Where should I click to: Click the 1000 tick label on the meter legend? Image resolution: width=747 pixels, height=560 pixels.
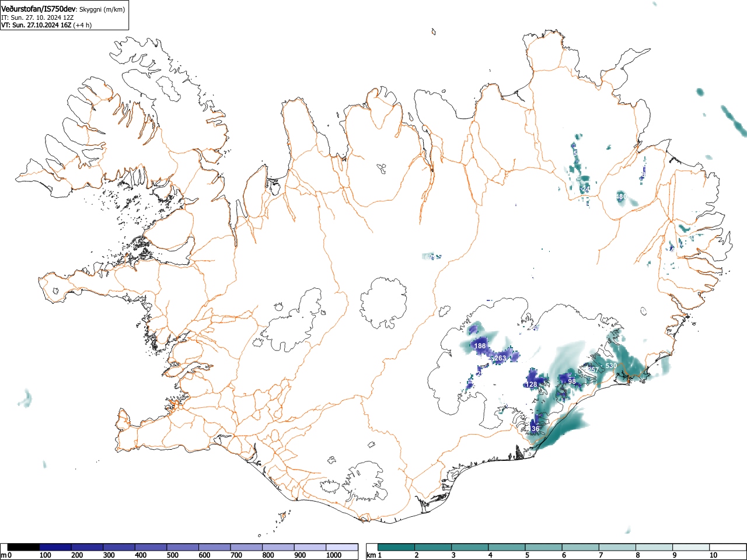point(334,555)
